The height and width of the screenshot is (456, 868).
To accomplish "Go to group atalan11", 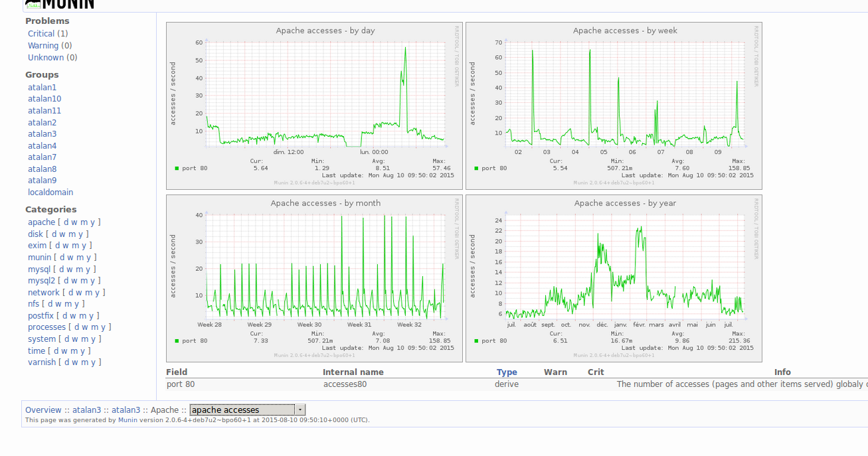I will pyautogui.click(x=44, y=111).
